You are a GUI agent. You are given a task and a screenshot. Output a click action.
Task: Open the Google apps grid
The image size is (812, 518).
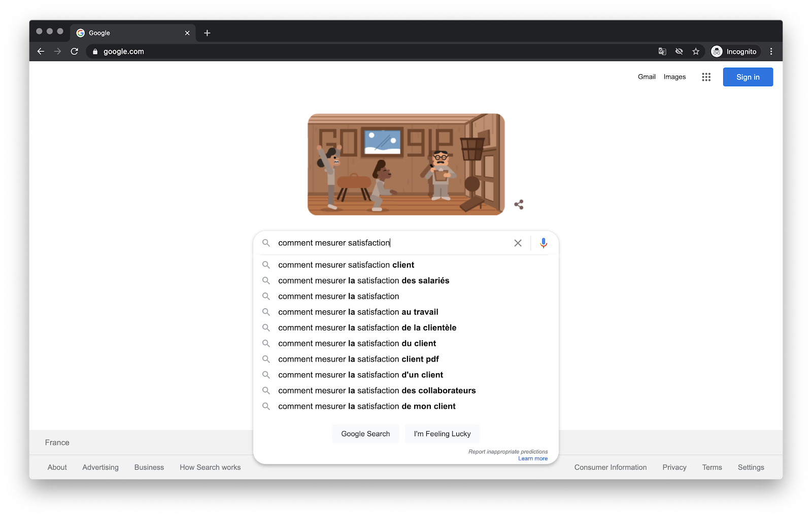pyautogui.click(x=706, y=77)
